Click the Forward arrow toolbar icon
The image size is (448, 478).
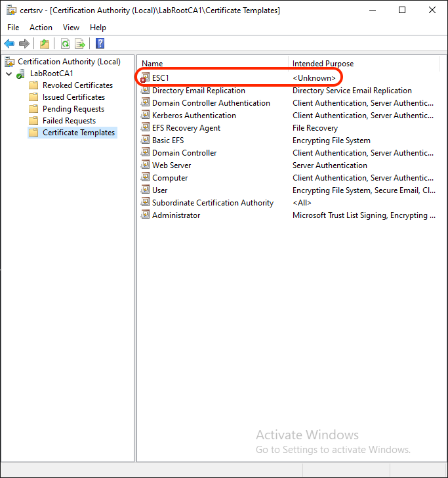pos(24,43)
